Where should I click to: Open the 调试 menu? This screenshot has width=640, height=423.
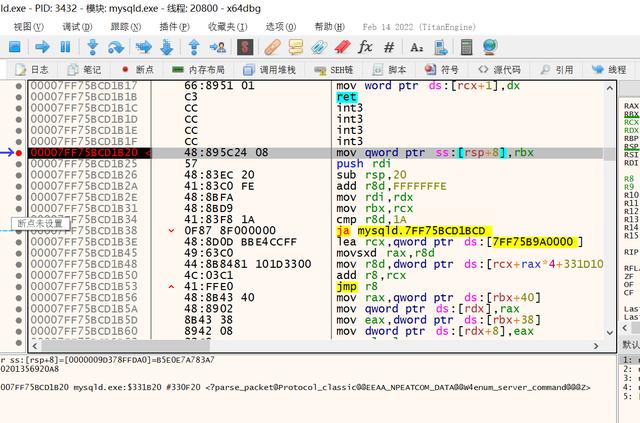pyautogui.click(x=77, y=27)
